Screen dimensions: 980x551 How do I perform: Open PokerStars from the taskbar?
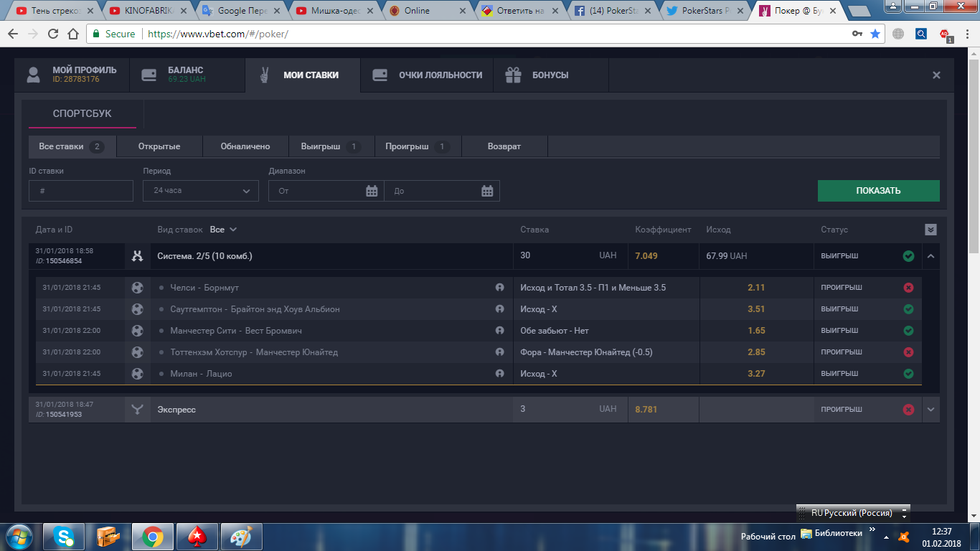[x=196, y=537]
